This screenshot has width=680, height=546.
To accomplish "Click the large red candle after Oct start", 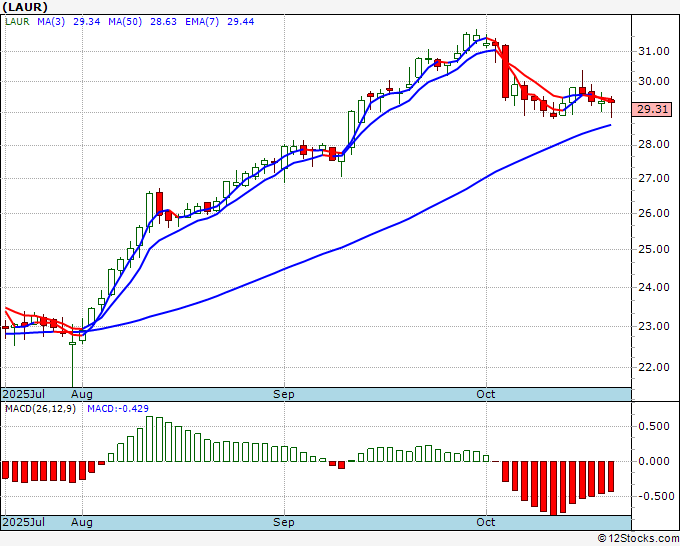I will [x=505, y=71].
